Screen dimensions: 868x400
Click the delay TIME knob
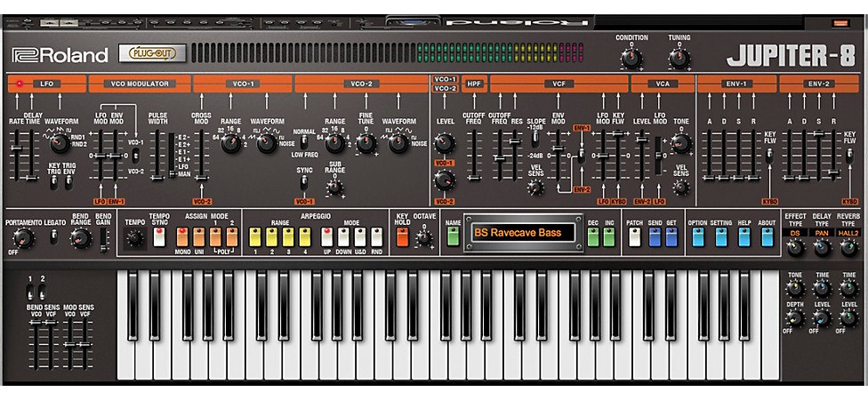pos(822,288)
